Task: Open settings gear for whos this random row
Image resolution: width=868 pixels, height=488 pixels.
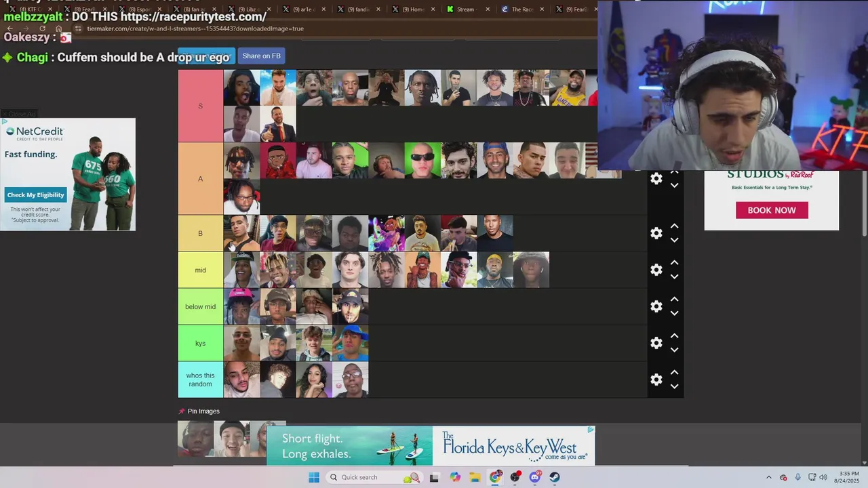Action: point(656,380)
